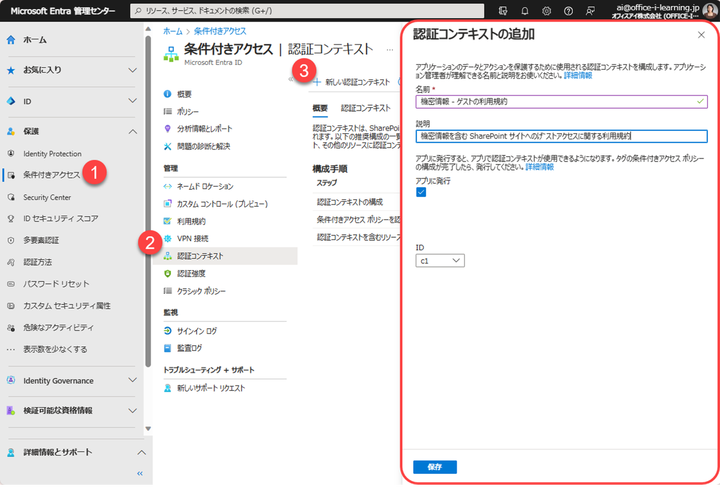Click the sidebar vertical scrollbar
Screen dimensions: 720x493
pos(148,202)
